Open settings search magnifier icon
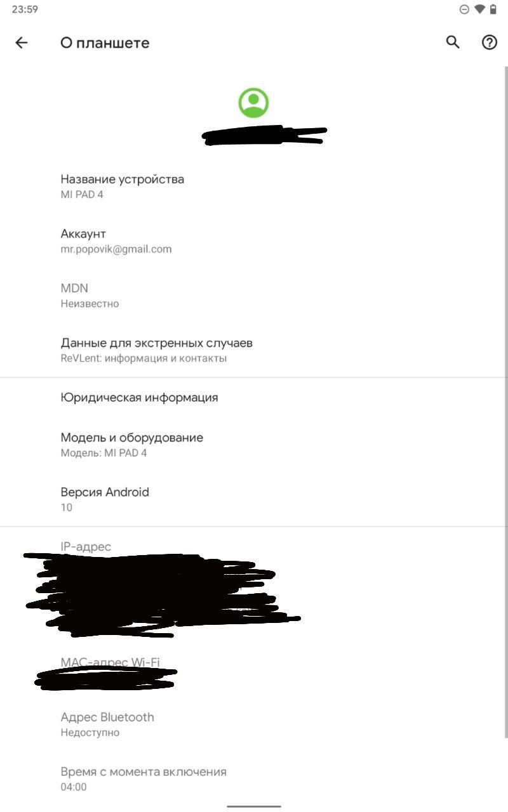Image resolution: width=508 pixels, height=812 pixels. pyautogui.click(x=453, y=43)
